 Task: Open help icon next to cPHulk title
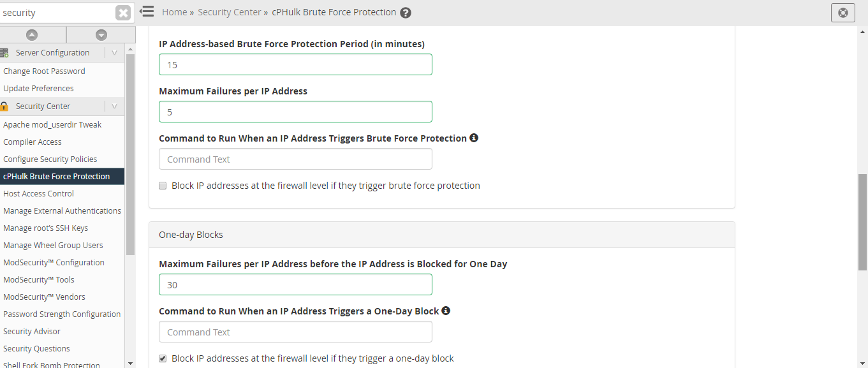[406, 13]
